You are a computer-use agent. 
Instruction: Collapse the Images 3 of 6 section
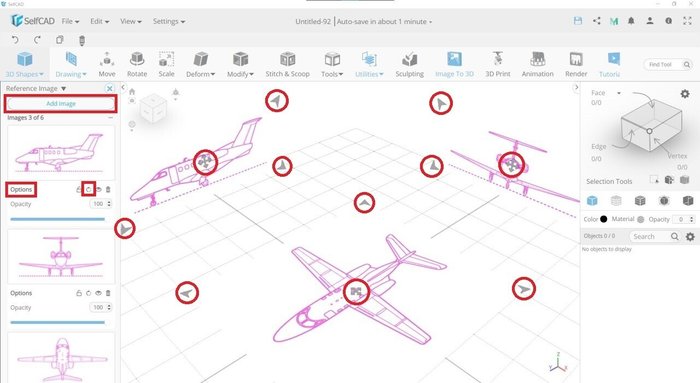tap(110, 118)
